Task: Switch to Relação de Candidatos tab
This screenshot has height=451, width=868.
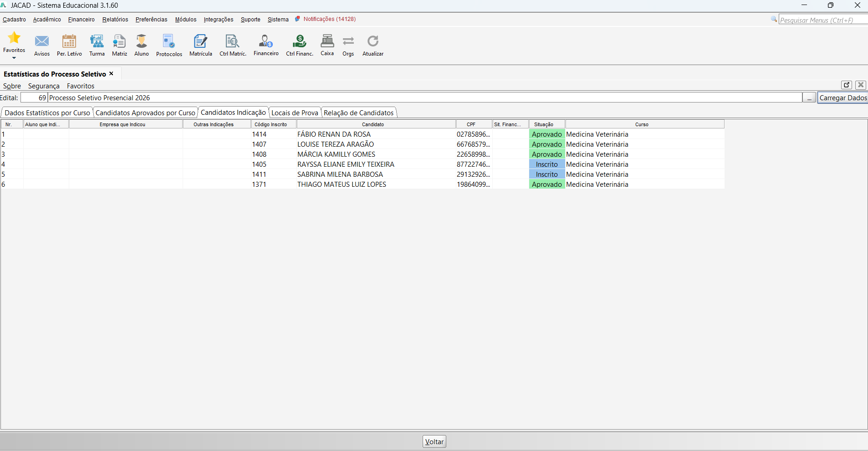Action: click(x=358, y=113)
